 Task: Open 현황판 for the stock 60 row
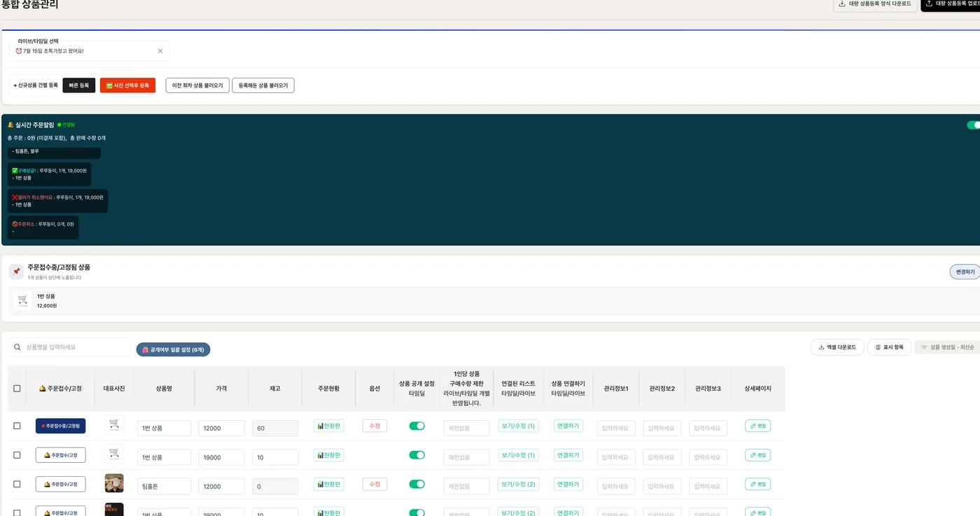pyautogui.click(x=329, y=426)
